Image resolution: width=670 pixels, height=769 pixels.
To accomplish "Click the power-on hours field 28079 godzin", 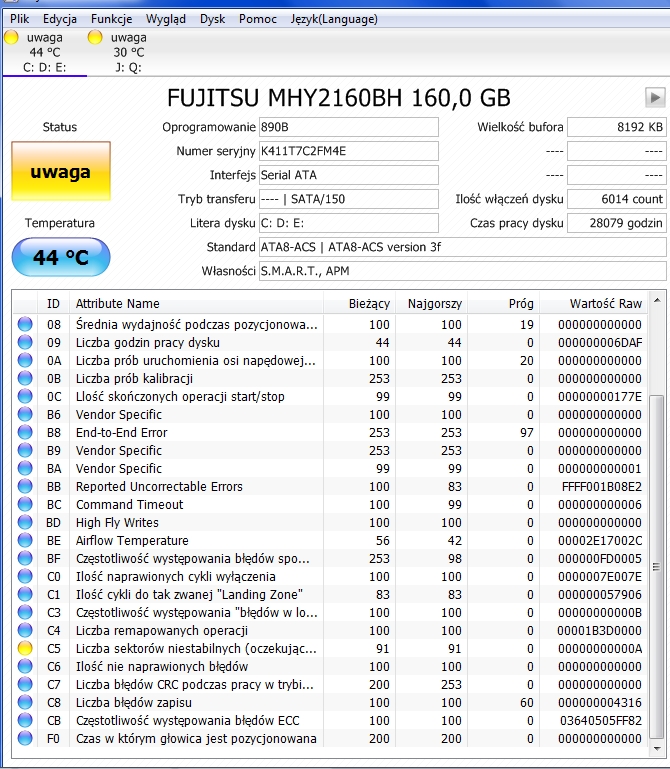I will (617, 223).
